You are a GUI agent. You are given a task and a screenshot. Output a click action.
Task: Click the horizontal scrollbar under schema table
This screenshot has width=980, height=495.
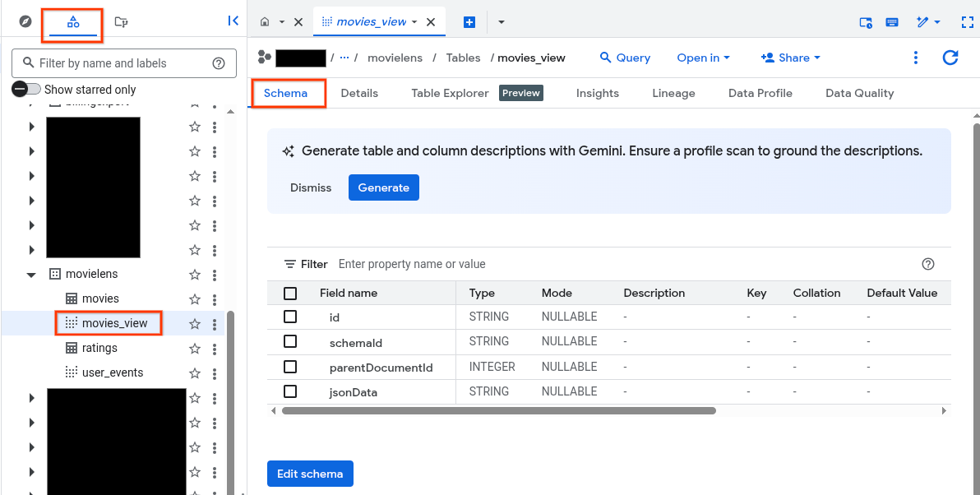point(498,410)
